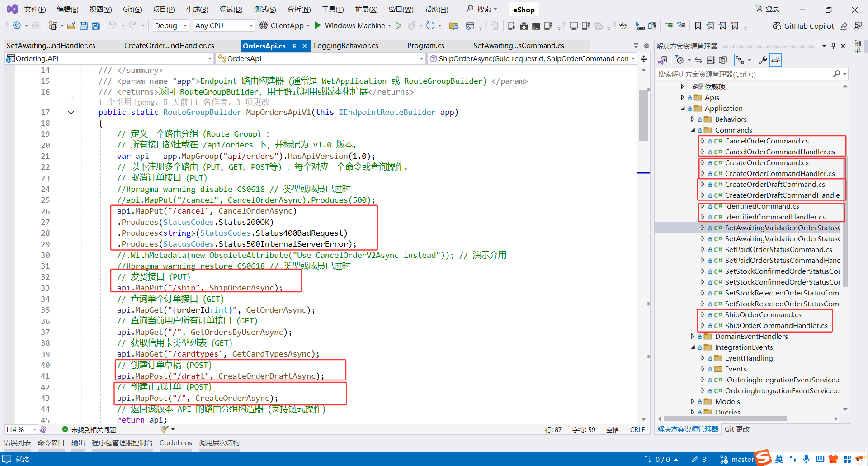Click the share icon beside GitHub Copilot
868x466 pixels.
(844, 26)
